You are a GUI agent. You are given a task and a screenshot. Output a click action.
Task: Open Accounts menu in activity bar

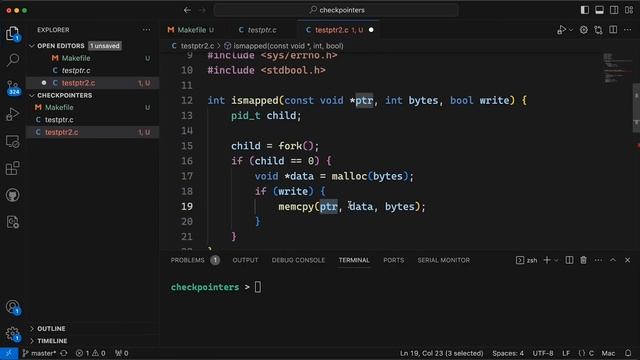pos(13,307)
